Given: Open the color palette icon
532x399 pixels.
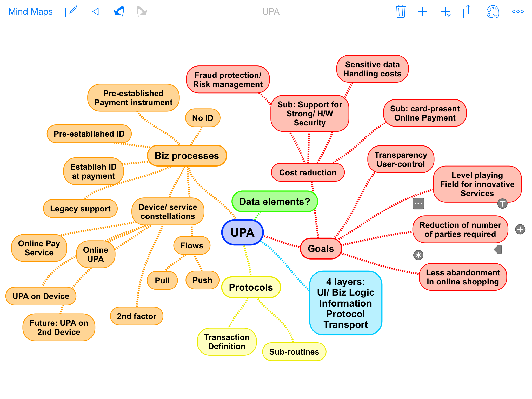Looking at the screenshot, I should click(493, 12).
